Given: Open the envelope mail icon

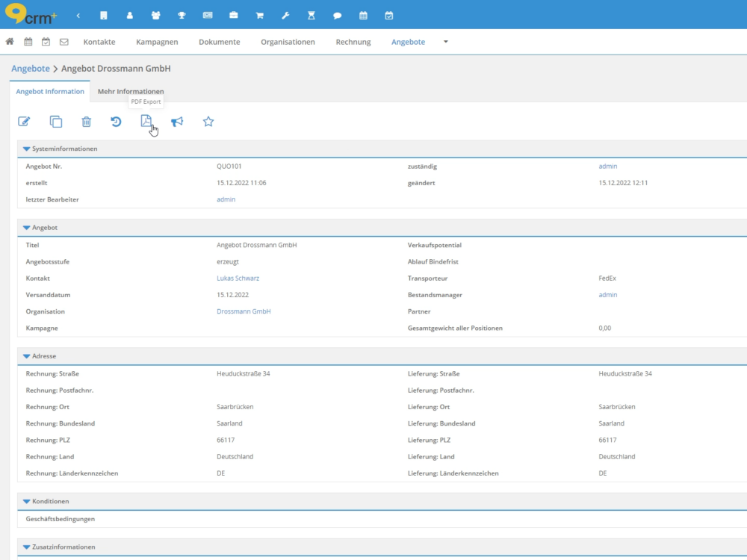Looking at the screenshot, I should [x=63, y=42].
